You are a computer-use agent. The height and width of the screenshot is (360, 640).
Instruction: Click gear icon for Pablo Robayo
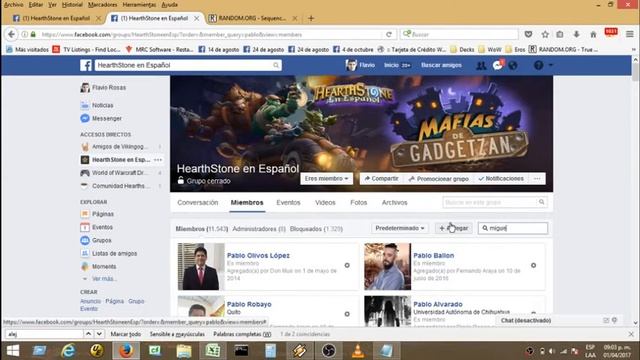coord(347,314)
